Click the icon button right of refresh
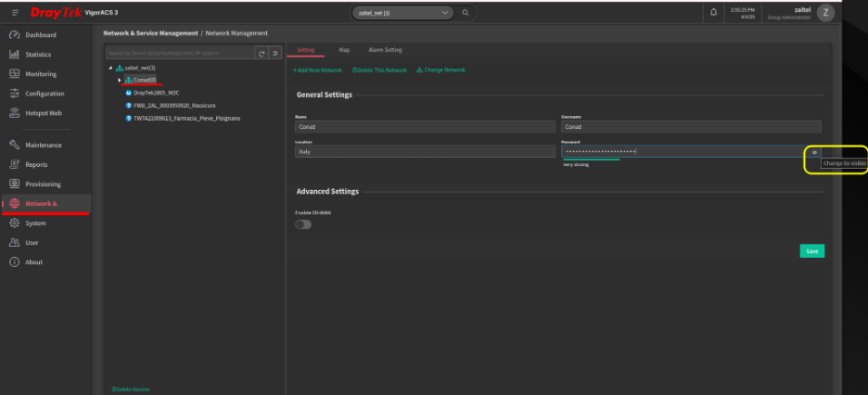Image resolution: width=868 pixels, height=395 pixels. pyautogui.click(x=275, y=53)
